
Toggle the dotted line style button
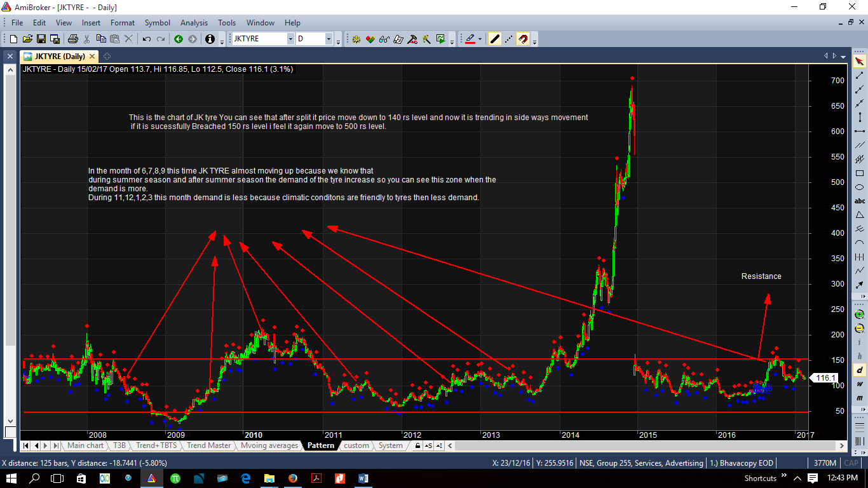pyautogui.click(x=509, y=39)
